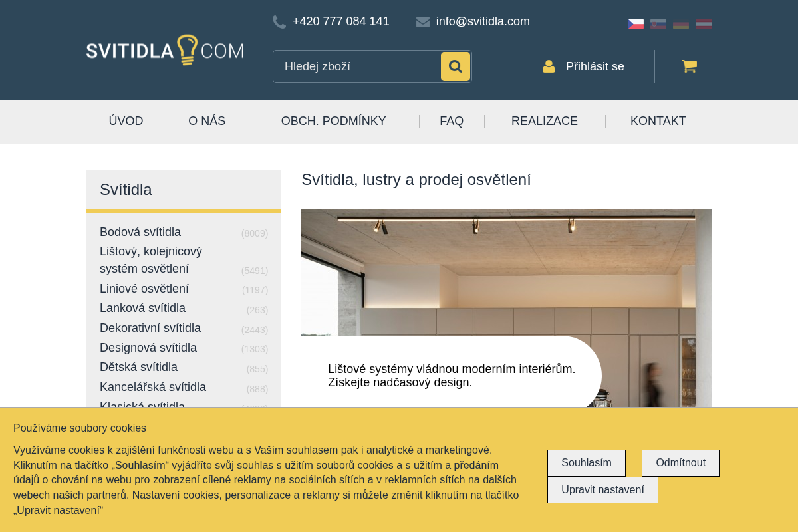The height and width of the screenshot is (532, 798).
Task: Click the Svítidla sidebar heading
Action: 126,190
